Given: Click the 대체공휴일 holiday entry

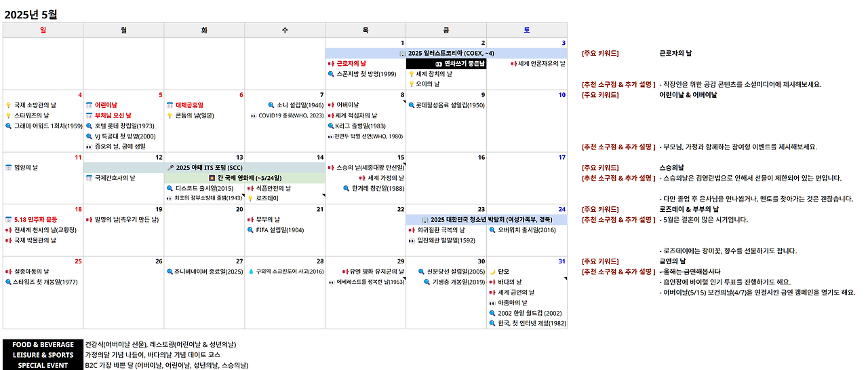Looking at the screenshot, I should 189,105.
